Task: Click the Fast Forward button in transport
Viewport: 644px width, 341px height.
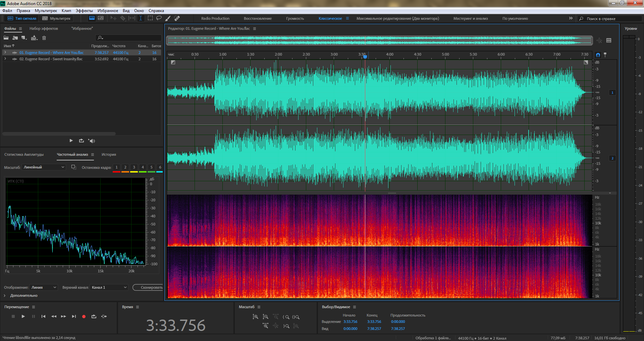Action: pos(64,316)
